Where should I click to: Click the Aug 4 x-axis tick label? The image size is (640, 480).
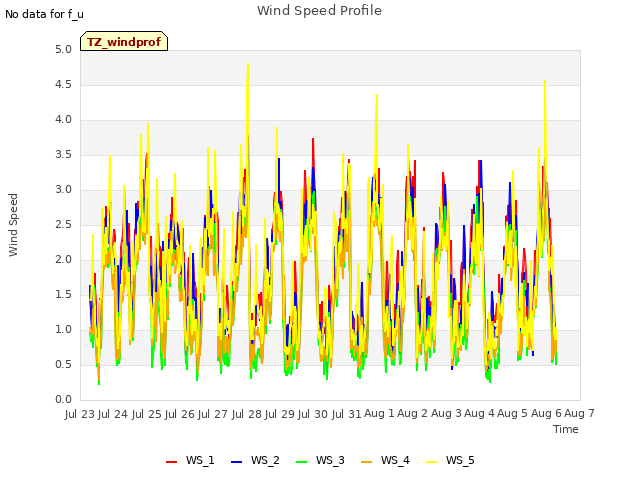480,414
